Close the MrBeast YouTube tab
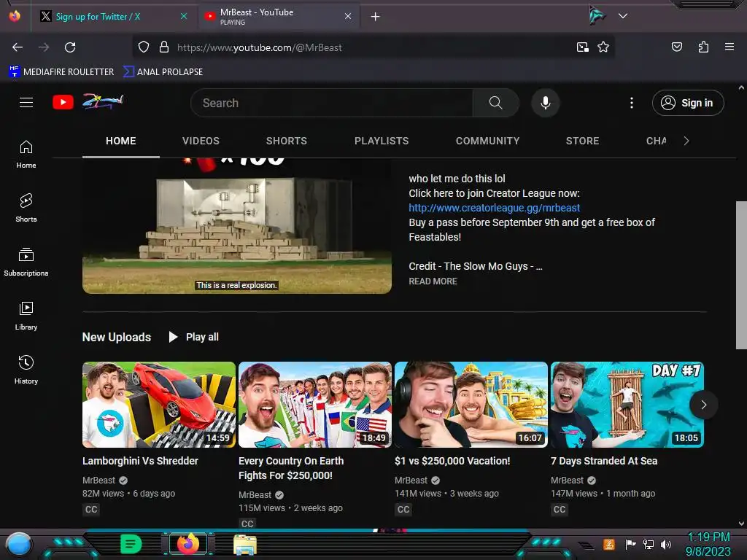 348,16
